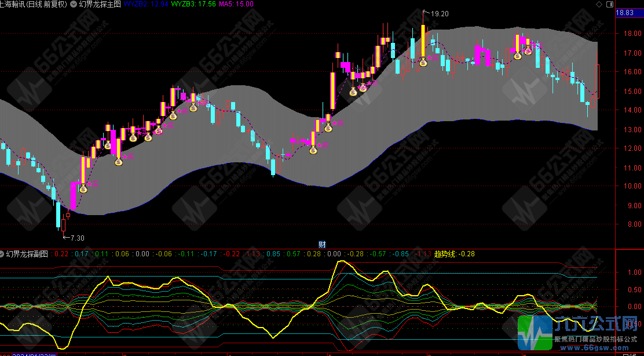
Task: Click the diamond icon at top right
Action: (598, 4)
